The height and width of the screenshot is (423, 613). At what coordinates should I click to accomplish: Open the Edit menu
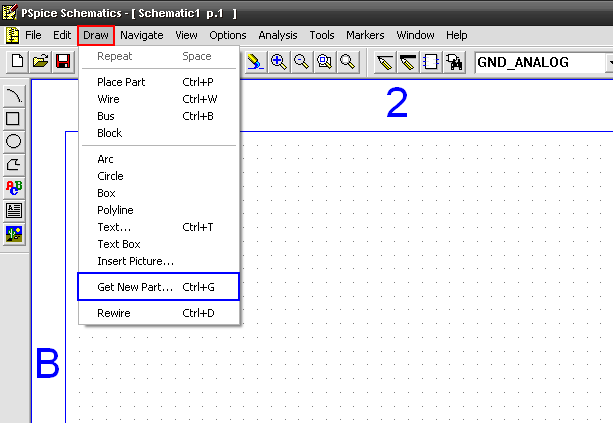pos(62,35)
